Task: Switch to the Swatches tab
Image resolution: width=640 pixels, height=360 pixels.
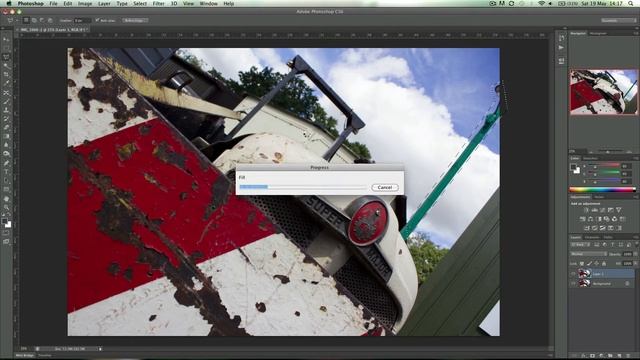Action: click(x=590, y=158)
